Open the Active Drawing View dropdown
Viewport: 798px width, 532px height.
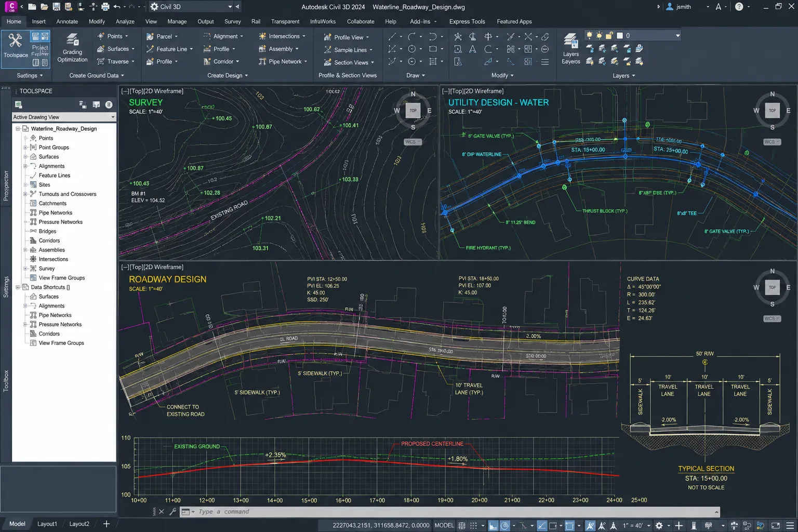[64, 117]
